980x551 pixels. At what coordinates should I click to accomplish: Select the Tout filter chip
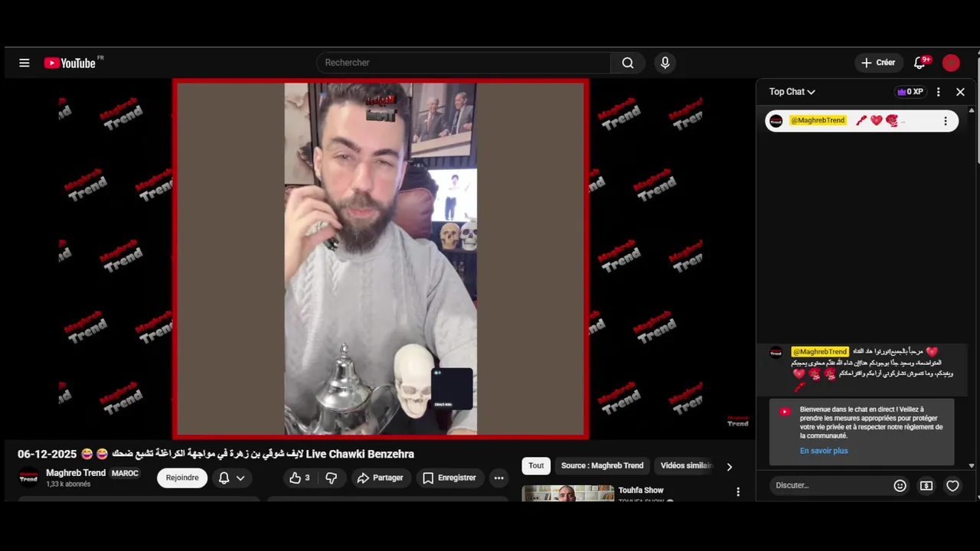click(536, 465)
